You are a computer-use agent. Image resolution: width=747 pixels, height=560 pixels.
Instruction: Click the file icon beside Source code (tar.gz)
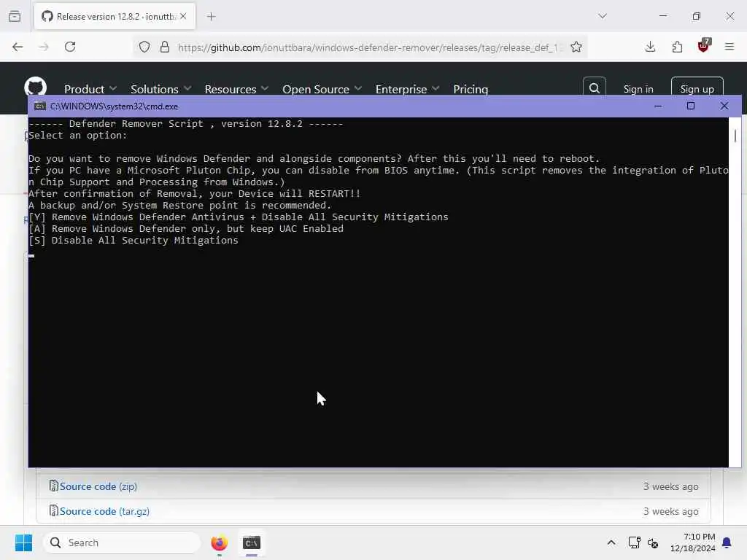[54, 510]
